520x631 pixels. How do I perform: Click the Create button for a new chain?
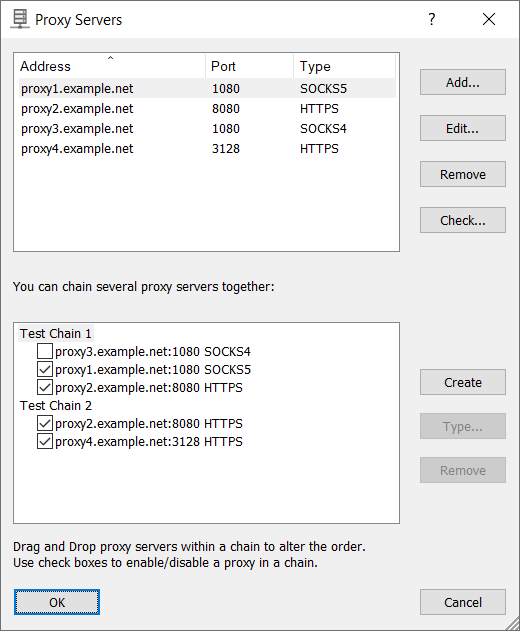click(x=463, y=382)
